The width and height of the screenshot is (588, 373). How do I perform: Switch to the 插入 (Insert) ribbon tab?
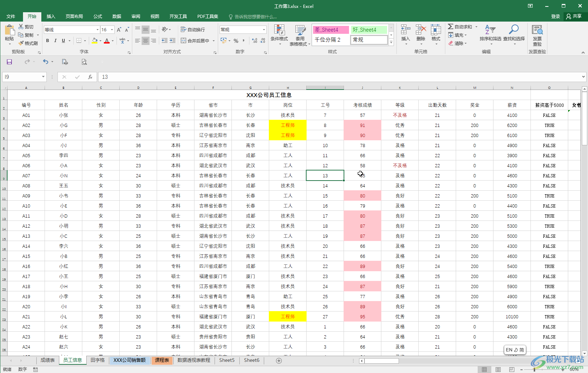pos(51,17)
